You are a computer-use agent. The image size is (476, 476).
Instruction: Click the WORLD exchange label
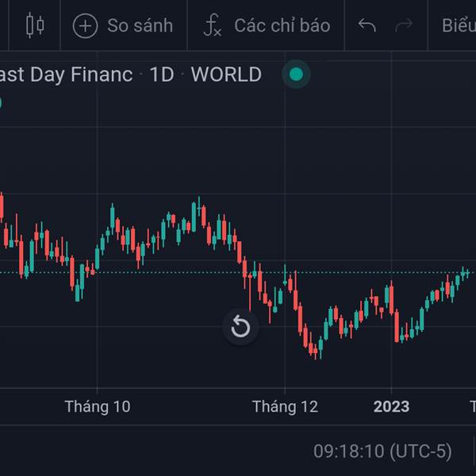pyautogui.click(x=226, y=75)
